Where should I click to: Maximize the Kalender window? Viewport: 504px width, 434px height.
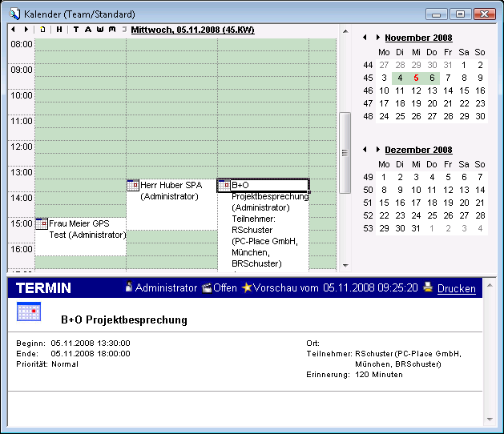click(460, 14)
